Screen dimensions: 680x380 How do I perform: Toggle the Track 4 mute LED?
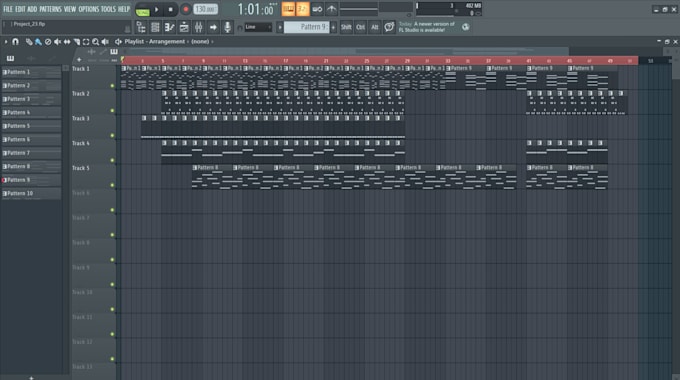point(112,161)
